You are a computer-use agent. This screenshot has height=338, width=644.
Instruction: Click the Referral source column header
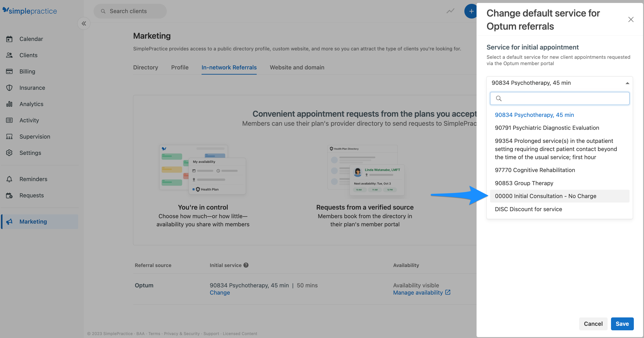coord(153,265)
